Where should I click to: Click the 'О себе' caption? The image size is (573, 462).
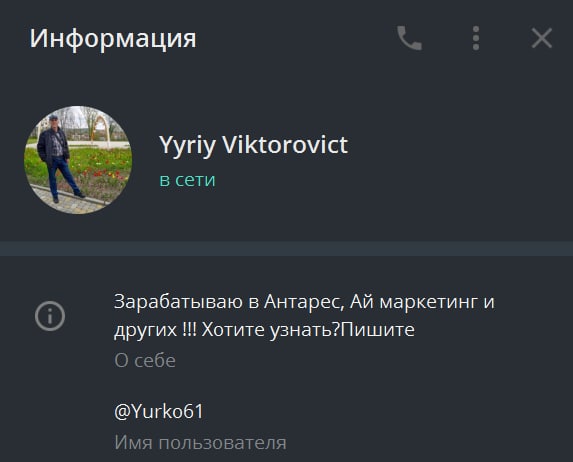pos(145,361)
